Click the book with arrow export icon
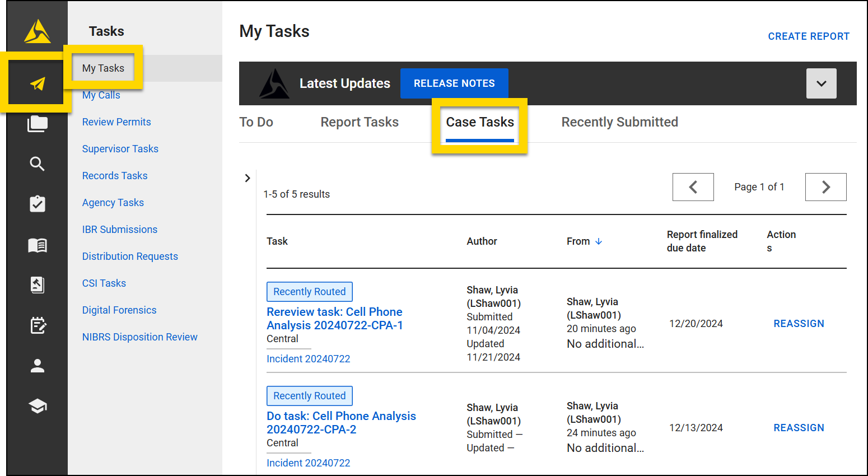The width and height of the screenshot is (868, 476). pyautogui.click(x=36, y=284)
